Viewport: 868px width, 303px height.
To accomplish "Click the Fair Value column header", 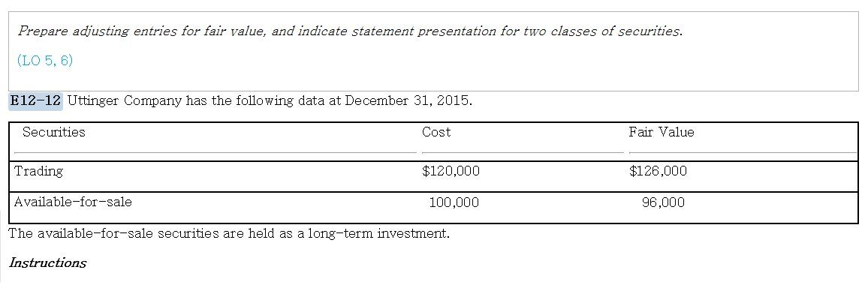I will [661, 132].
